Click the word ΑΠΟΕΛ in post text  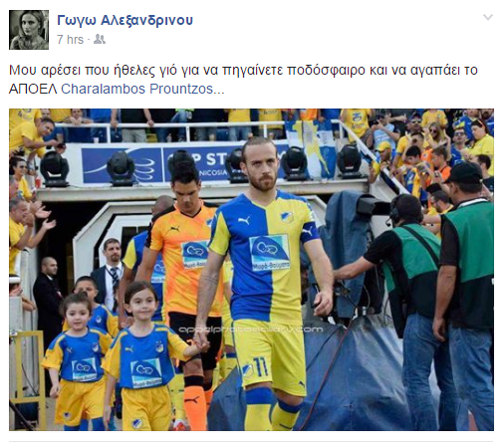[33, 89]
